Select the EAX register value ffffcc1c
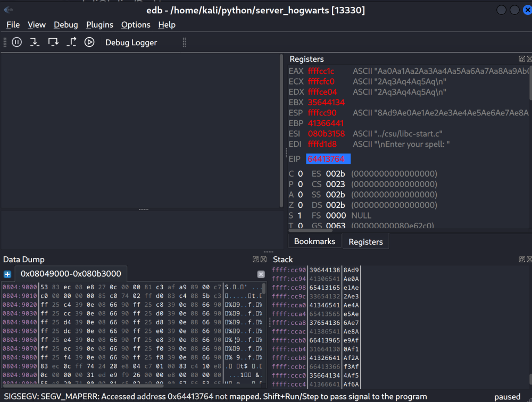 pyautogui.click(x=321, y=71)
